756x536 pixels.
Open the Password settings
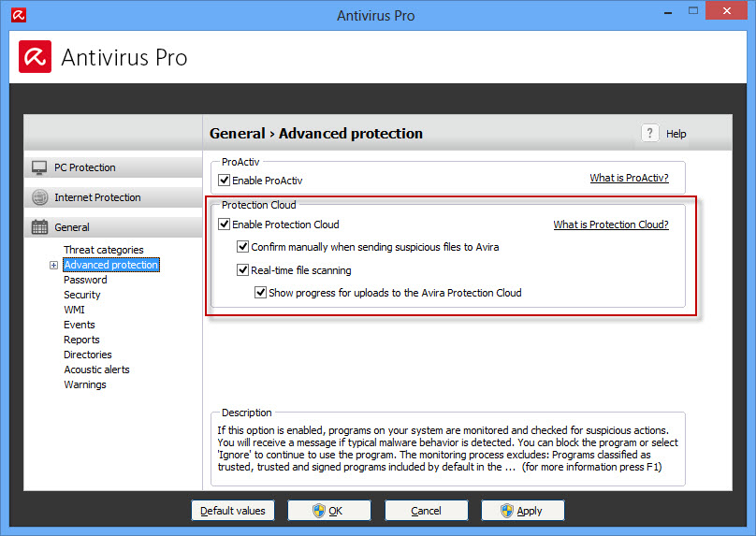(85, 280)
